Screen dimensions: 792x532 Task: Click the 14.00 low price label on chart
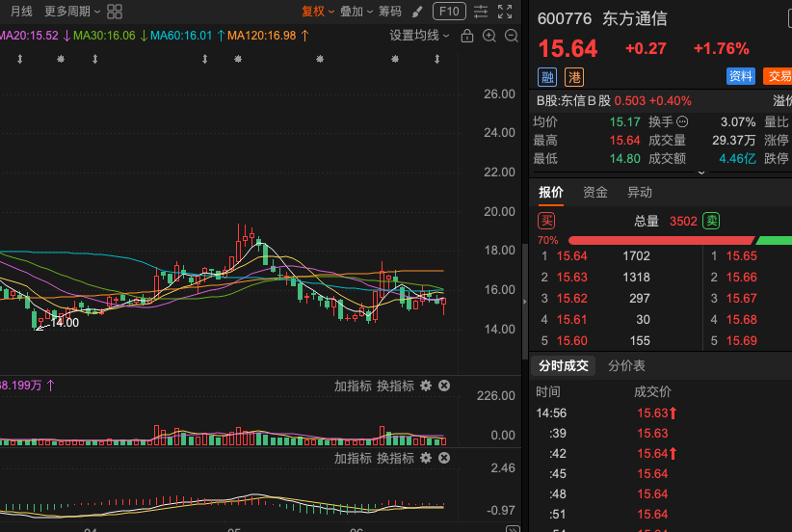pos(65,323)
